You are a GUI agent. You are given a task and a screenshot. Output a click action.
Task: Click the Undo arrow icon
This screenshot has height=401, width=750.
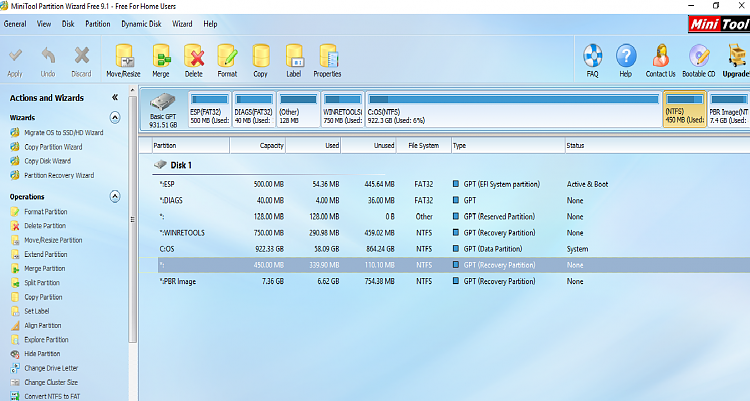tap(48, 56)
